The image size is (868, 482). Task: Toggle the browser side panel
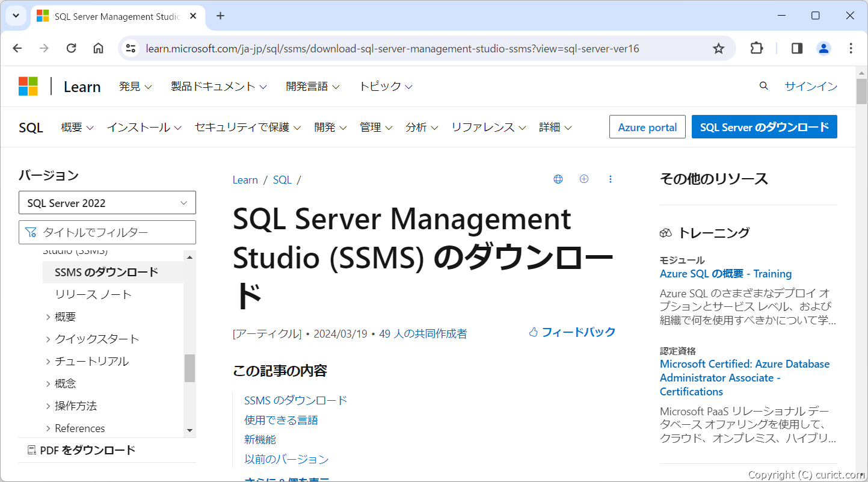point(797,48)
